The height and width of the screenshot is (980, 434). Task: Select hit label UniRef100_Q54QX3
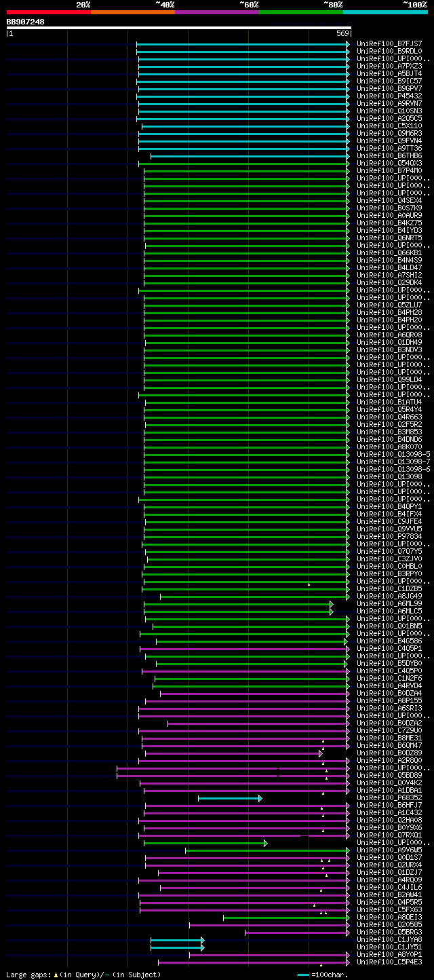tap(389, 163)
